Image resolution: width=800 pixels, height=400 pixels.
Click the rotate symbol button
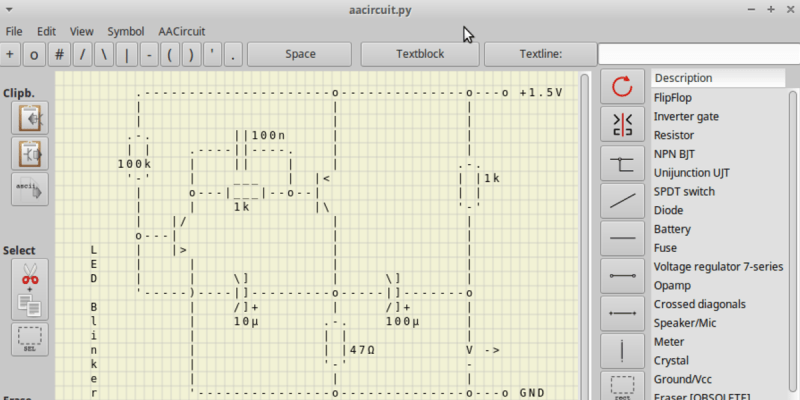[x=622, y=87]
